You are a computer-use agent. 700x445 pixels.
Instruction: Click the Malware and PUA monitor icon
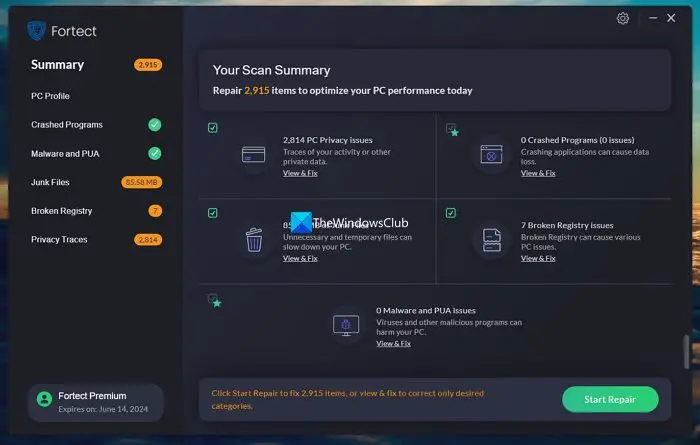pos(346,325)
